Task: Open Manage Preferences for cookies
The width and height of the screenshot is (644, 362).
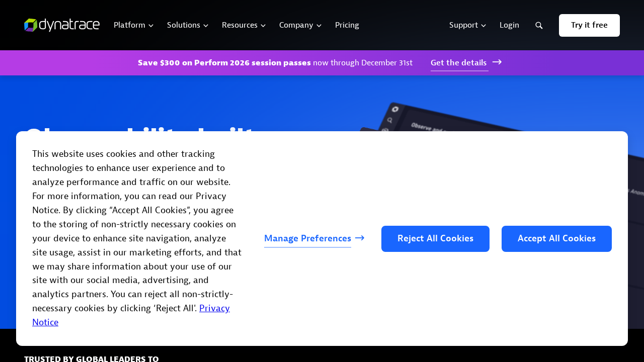Action: coord(307,238)
